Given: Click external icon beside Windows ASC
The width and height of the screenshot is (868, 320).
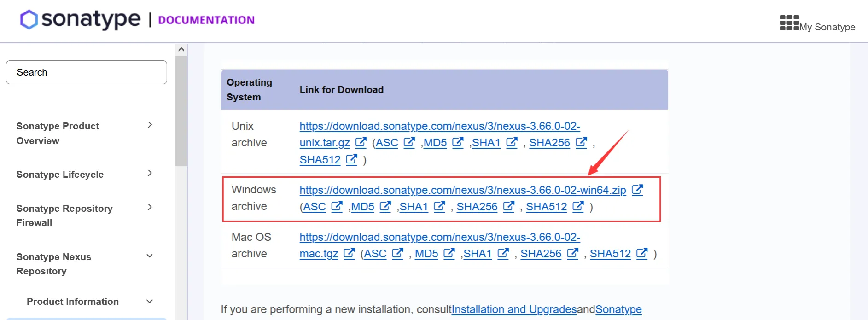Looking at the screenshot, I should pyautogui.click(x=337, y=207).
